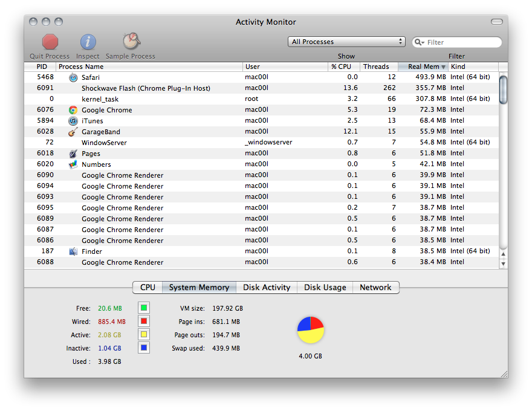Click the Page ins 681.1 MB value
This screenshot has width=532, height=411.
(226, 322)
